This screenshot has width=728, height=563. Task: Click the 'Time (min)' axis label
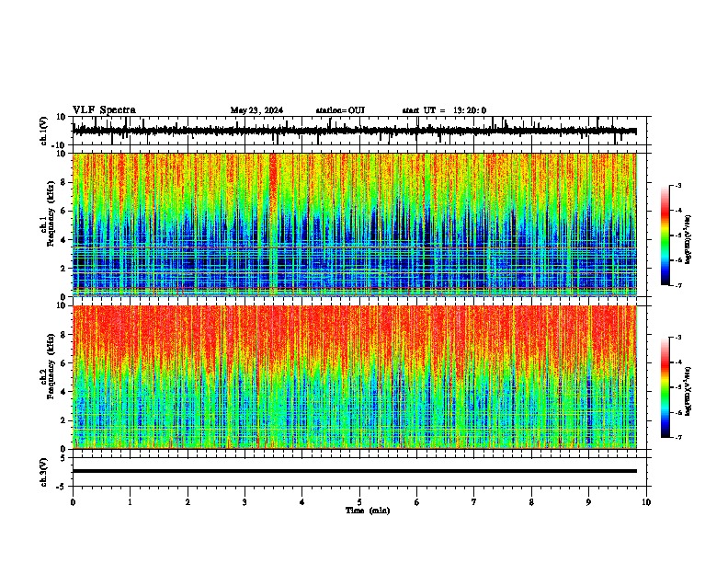368,511
